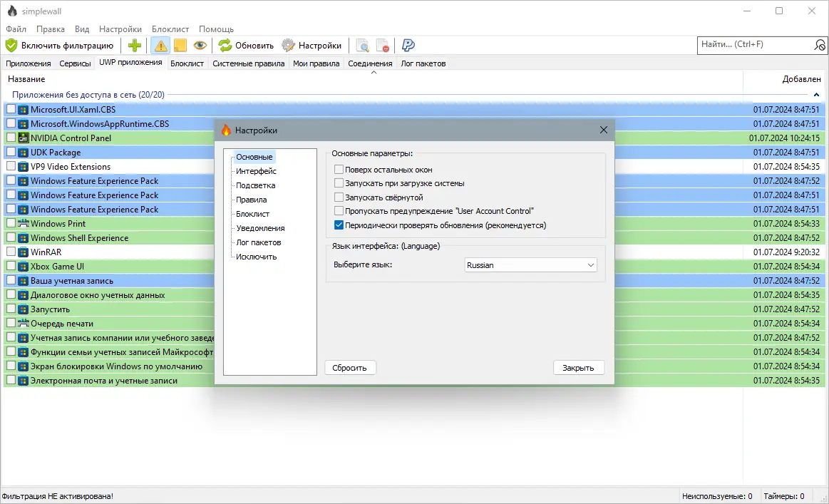829x504 pixels.
Task: Click Неиспользуемые: 0 in status bar
Action: [x=717, y=496]
